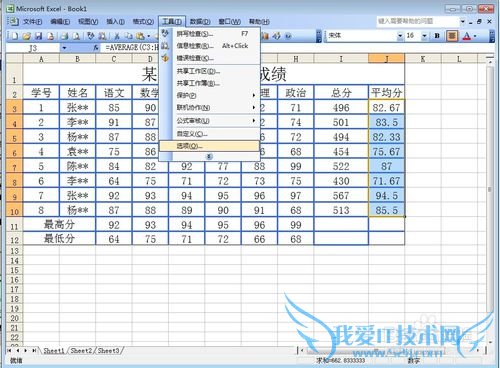The height and width of the screenshot is (368, 500).
Task: Open the help question box dropdown arrow
Action: coord(463,22)
